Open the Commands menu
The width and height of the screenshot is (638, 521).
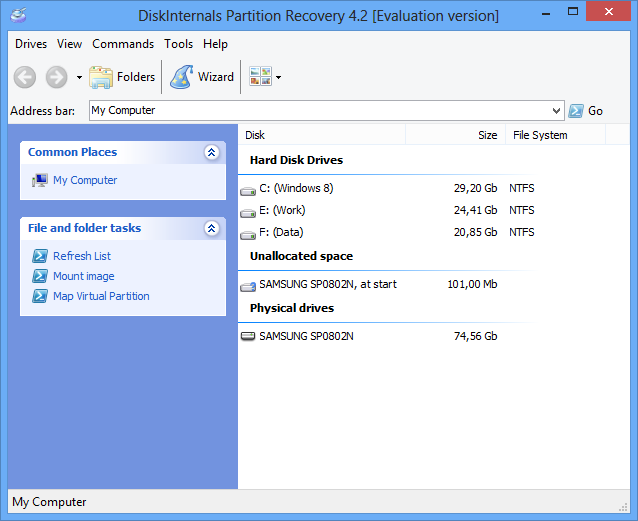point(123,44)
